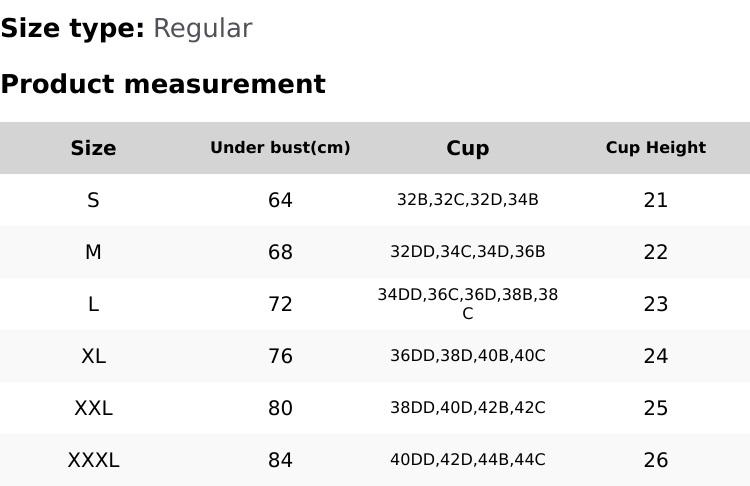
Task: Select the S size cell
Action: 93,200
